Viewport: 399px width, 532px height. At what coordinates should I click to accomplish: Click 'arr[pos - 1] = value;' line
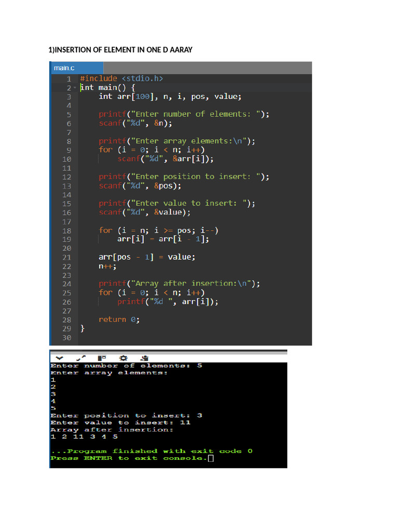click(147, 257)
